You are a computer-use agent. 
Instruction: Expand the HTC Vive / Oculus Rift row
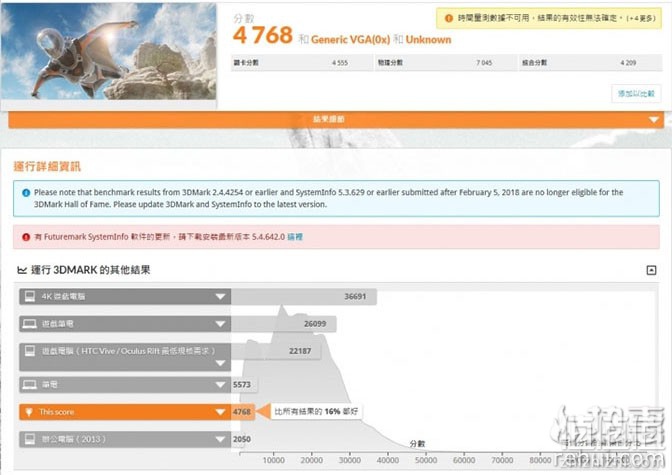[125, 357]
